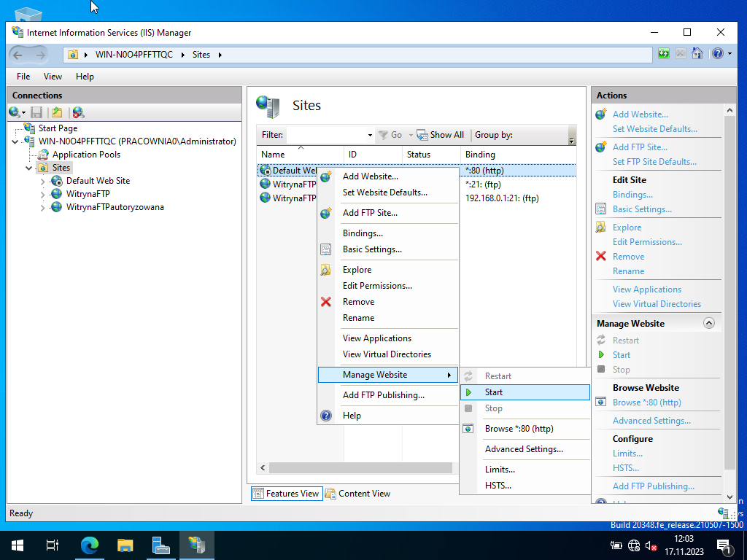Collapse the Manage Website section in Actions
The width and height of the screenshot is (747, 560).
(x=709, y=323)
